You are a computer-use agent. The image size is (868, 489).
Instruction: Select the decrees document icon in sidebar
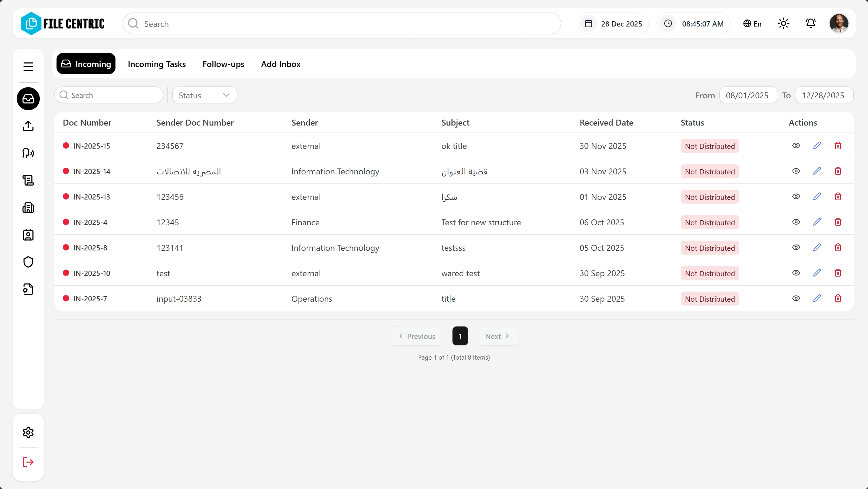[x=28, y=180]
